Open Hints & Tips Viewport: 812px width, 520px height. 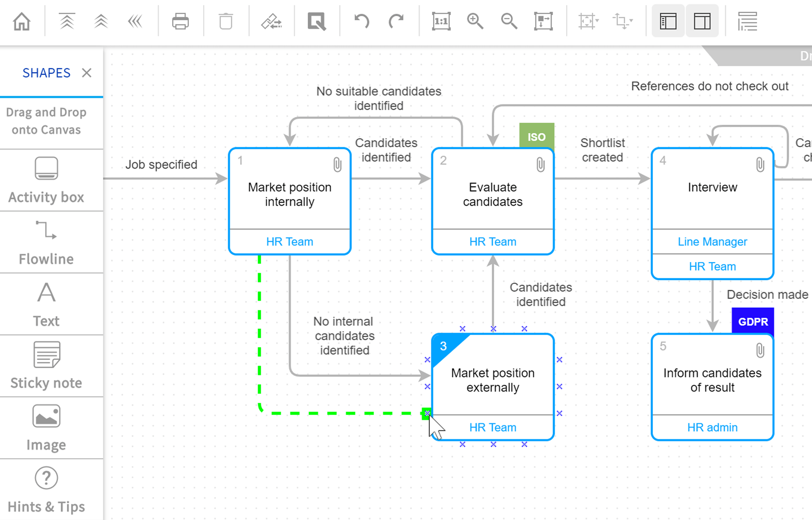click(46, 490)
